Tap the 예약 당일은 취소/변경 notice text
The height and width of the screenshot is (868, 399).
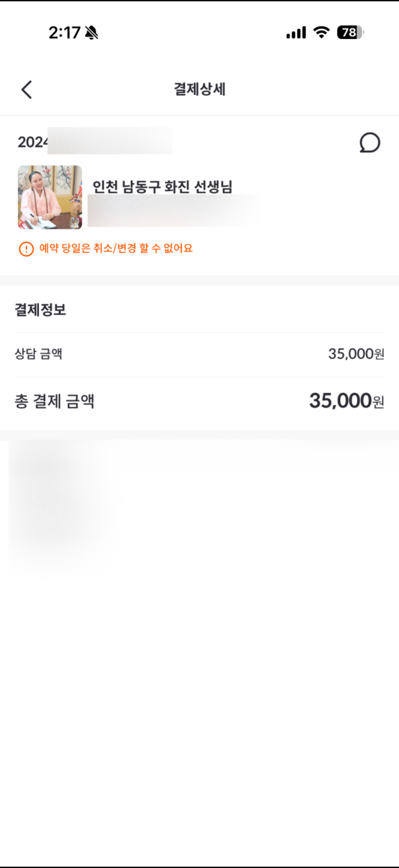[x=116, y=249]
